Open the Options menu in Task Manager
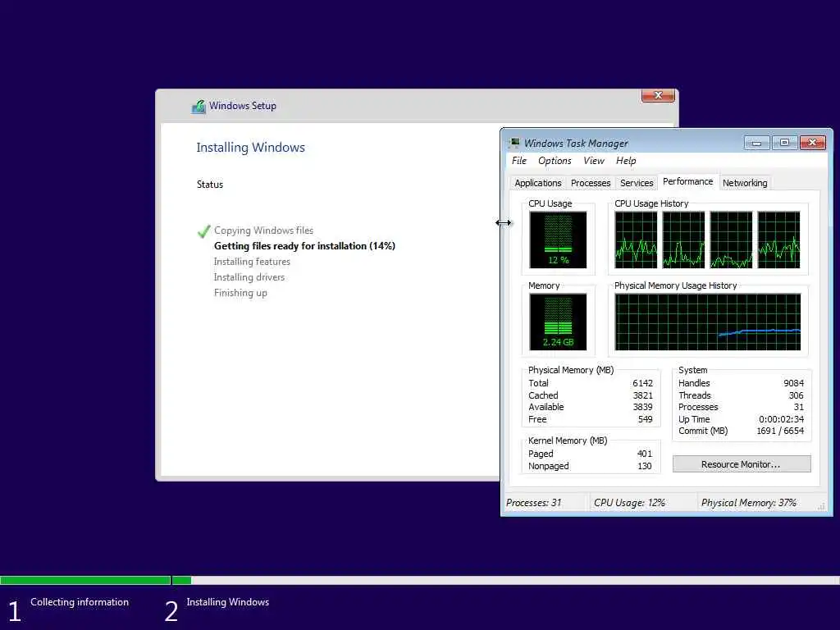 pos(555,161)
